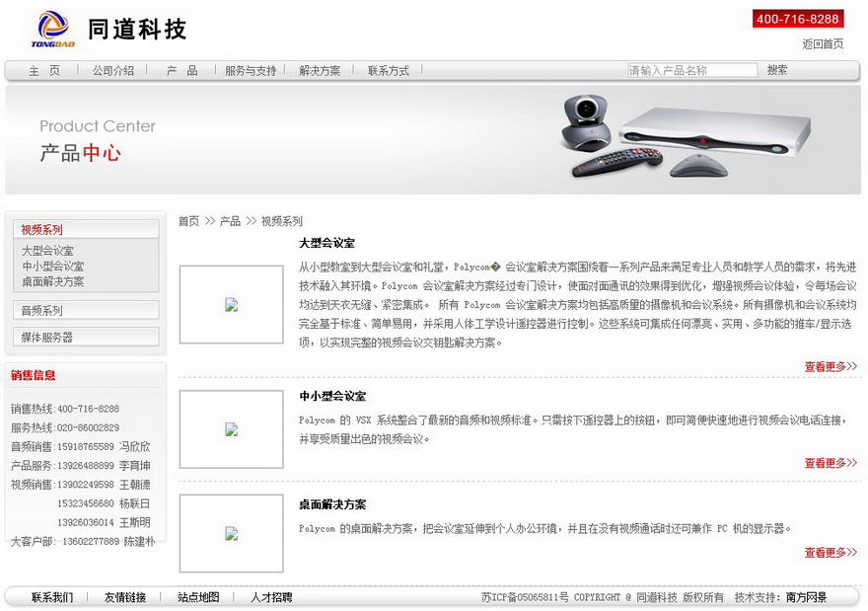Screen dimensions: 868x611
Task: Click the 服务热线:020-86002829 line
Action: pyautogui.click(x=65, y=428)
